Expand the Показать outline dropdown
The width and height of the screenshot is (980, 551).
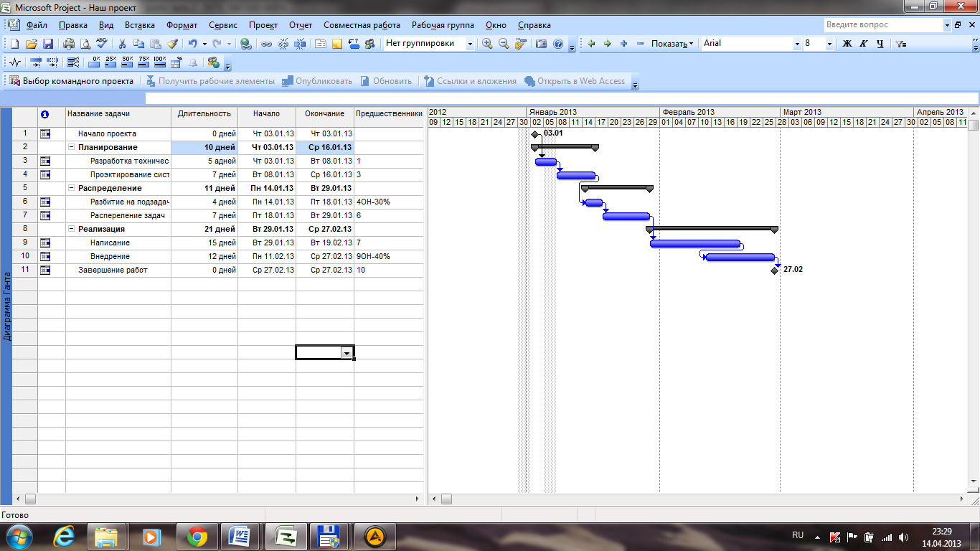tap(673, 44)
